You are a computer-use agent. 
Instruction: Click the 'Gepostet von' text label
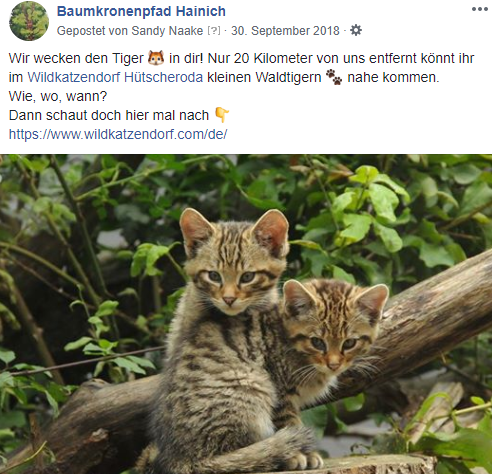tap(93, 31)
